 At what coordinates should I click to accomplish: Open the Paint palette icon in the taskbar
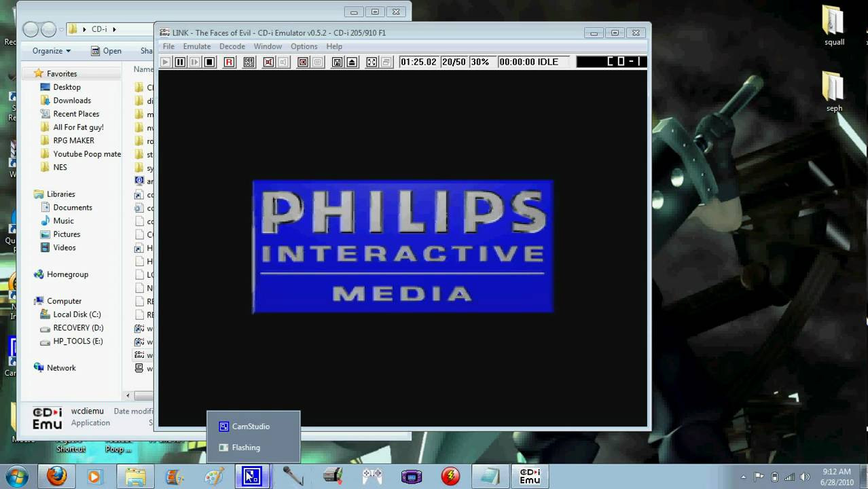click(213, 477)
